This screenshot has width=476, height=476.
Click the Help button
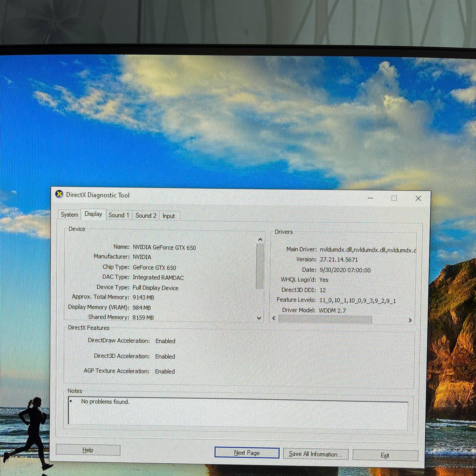(88, 450)
